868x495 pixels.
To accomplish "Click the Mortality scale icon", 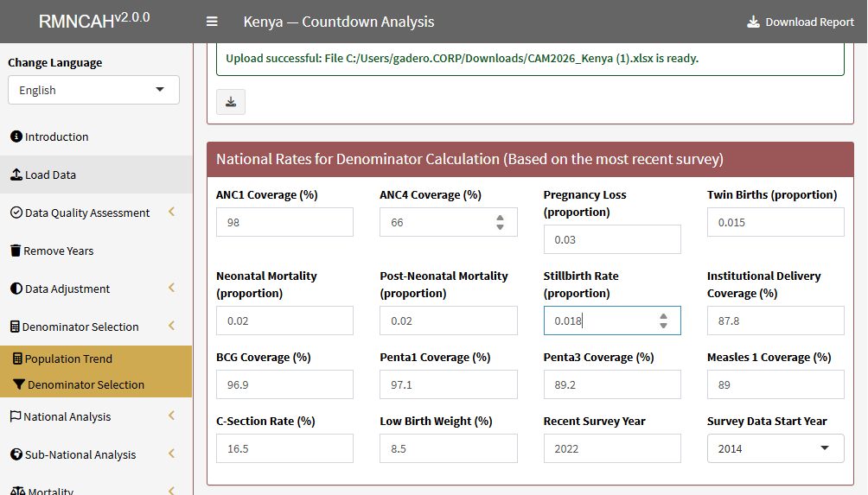I will (17, 492).
